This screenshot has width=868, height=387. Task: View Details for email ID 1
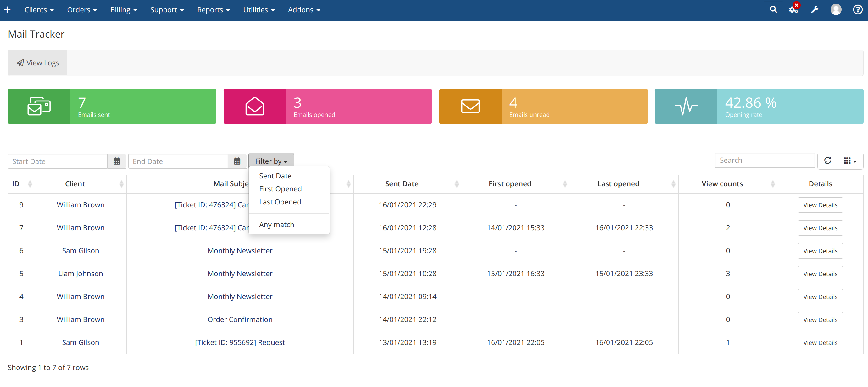click(x=820, y=342)
